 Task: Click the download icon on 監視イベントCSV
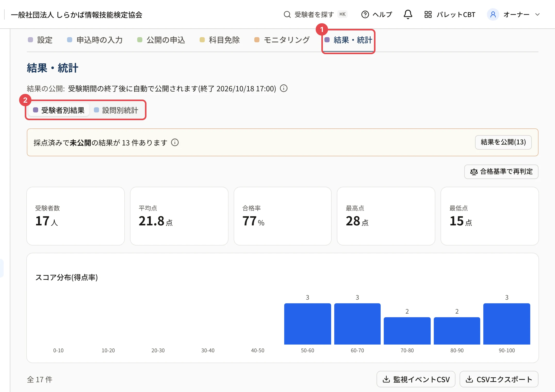386,379
